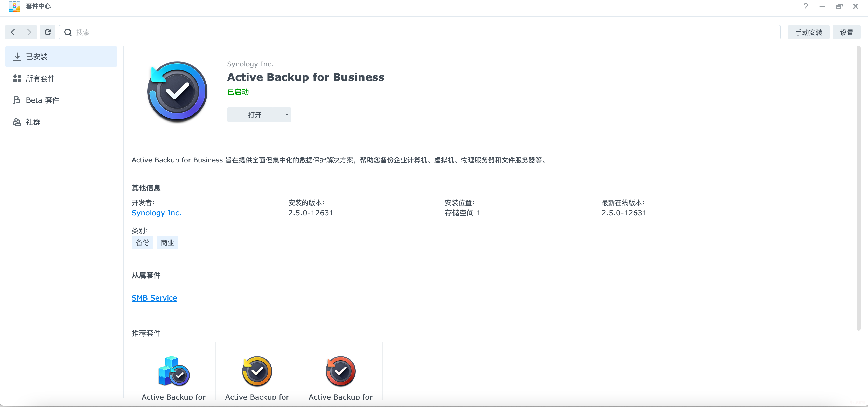Click the 商业 category tag

167,242
